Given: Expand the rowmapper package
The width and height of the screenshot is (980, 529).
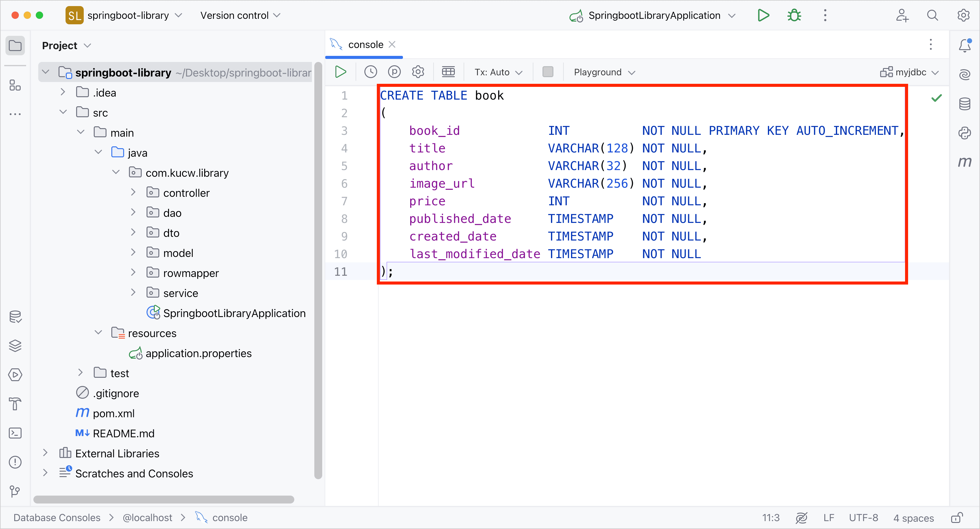Looking at the screenshot, I should click(x=133, y=272).
